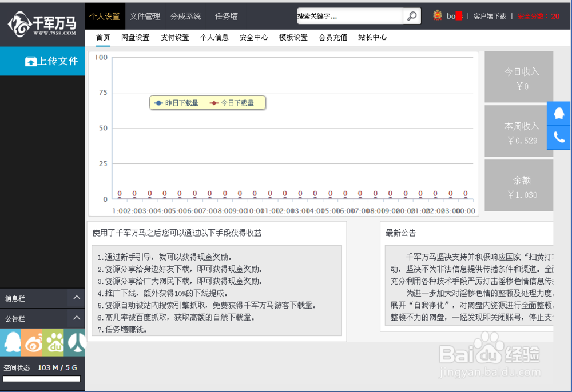Click the storage usage progress bar

[x=42, y=379]
